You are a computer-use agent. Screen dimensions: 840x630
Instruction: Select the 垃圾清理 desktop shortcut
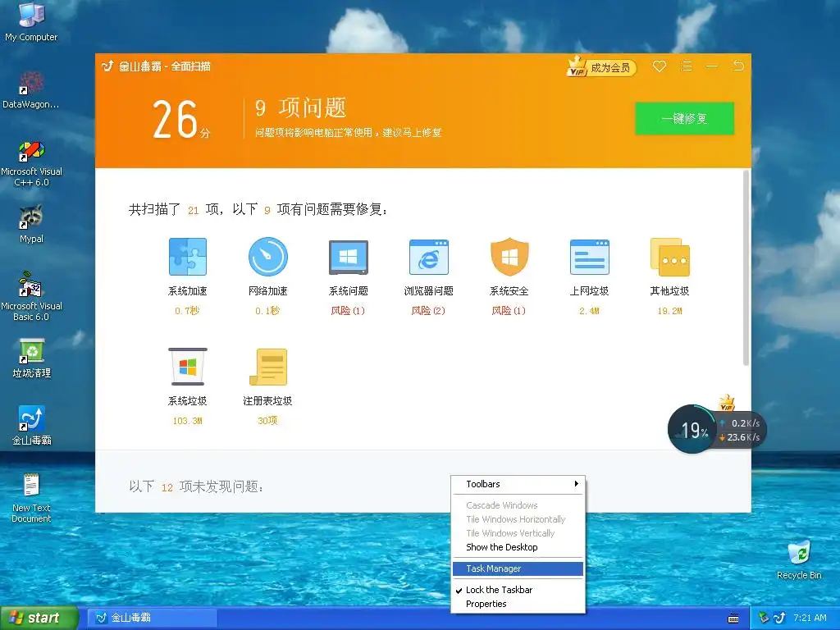pos(31,358)
